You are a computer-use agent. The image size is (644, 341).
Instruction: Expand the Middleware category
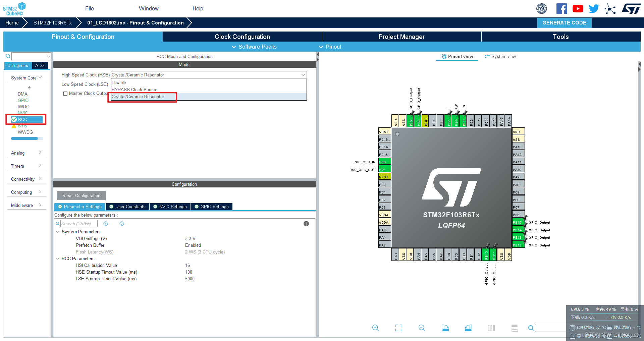coord(27,205)
